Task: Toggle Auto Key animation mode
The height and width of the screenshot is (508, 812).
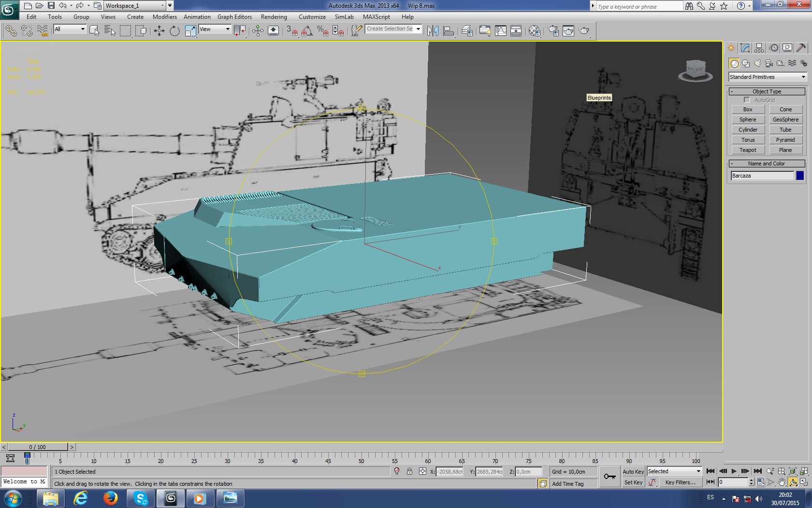Action: point(633,472)
